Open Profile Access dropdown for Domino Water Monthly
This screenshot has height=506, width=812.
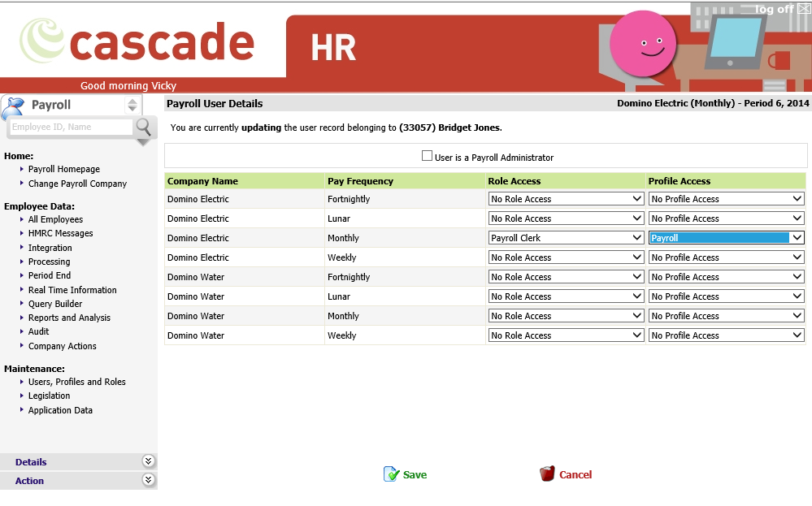[726, 316]
